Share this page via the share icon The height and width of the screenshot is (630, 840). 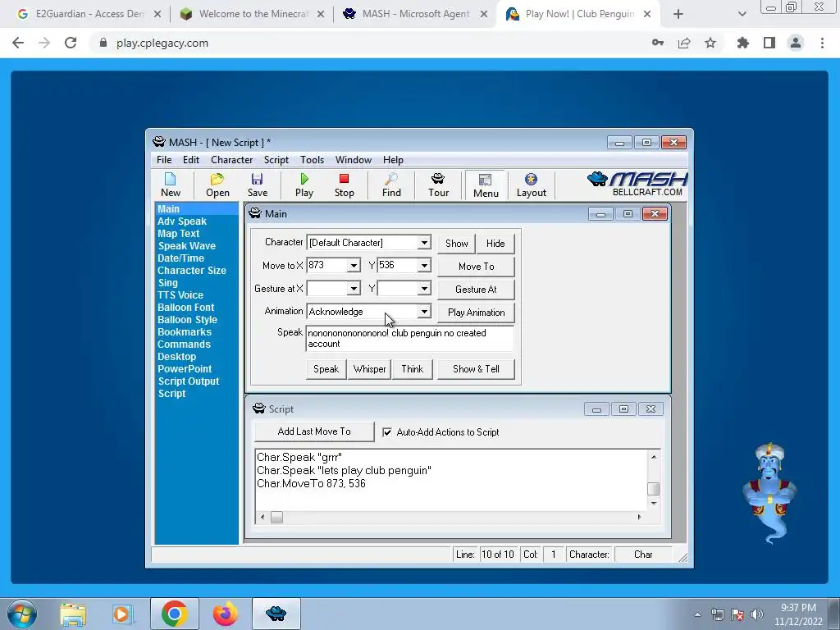tap(684, 43)
